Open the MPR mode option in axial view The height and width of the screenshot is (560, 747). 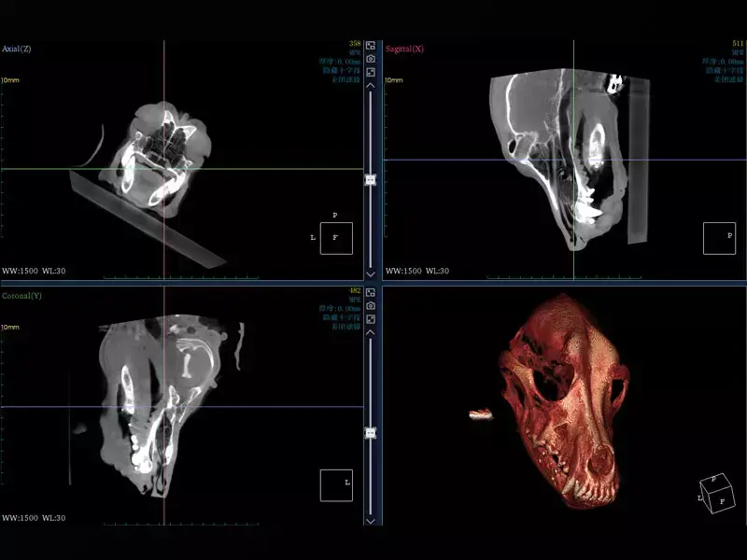click(x=354, y=52)
